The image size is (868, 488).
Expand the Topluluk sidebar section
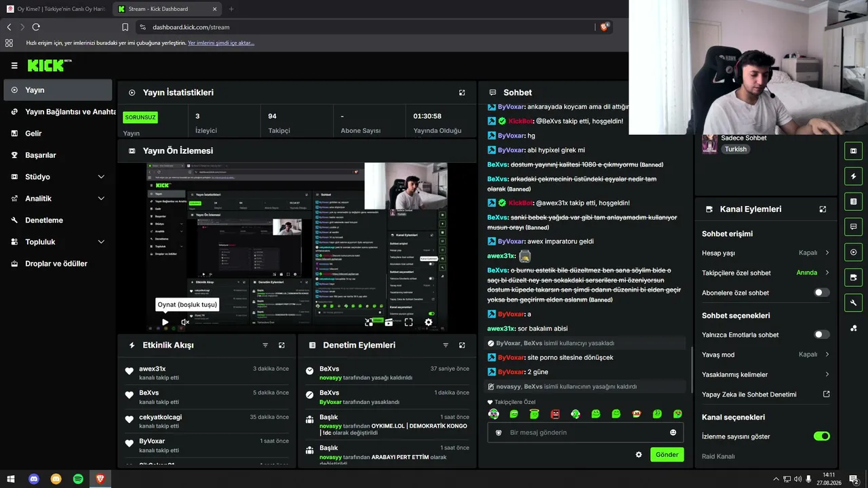point(58,242)
